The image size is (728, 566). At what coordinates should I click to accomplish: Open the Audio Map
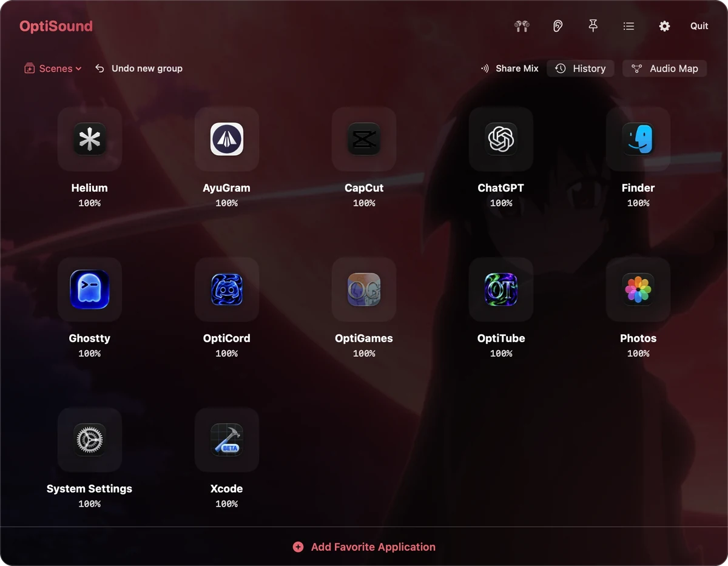pos(665,69)
